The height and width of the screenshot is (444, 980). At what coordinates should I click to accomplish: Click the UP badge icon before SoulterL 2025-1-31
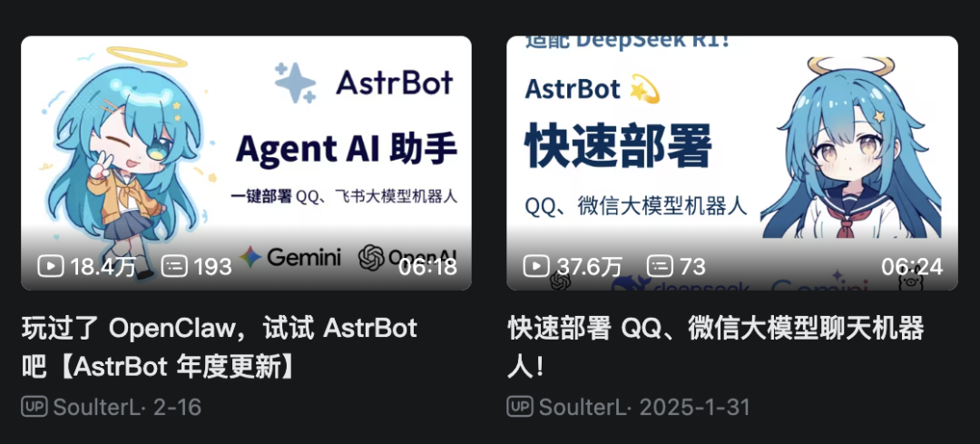[520, 407]
